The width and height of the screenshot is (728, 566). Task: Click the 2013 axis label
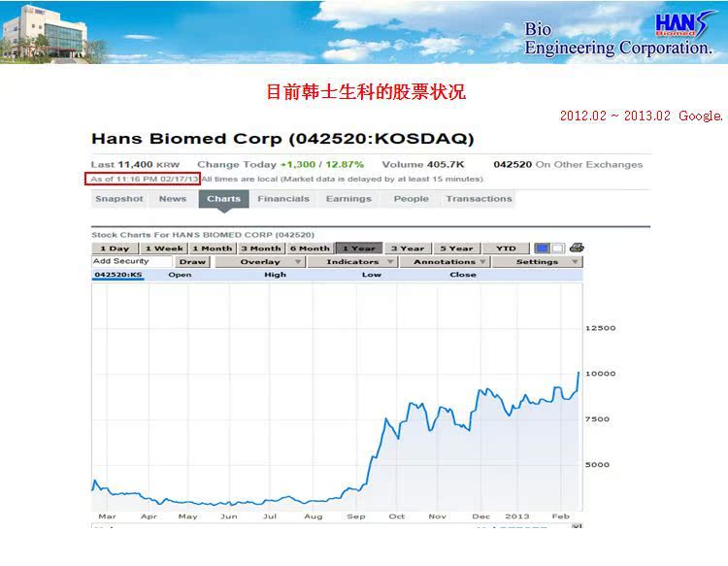(x=517, y=516)
